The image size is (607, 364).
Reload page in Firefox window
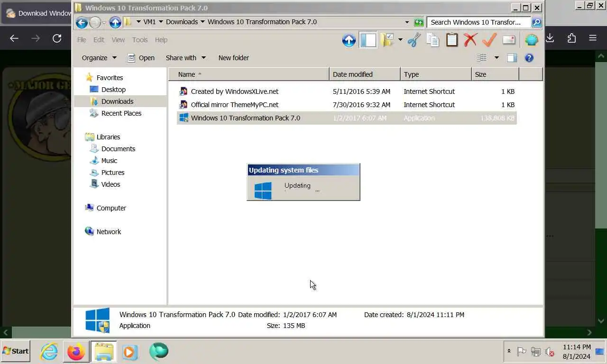point(57,38)
